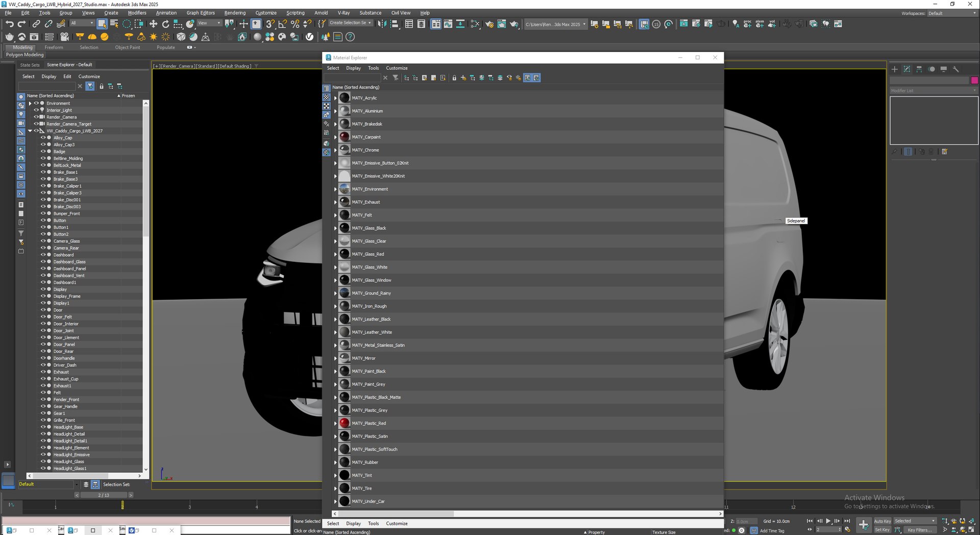This screenshot has width=980, height=535.
Task: Open the help question-mark icon
Action: (x=350, y=37)
